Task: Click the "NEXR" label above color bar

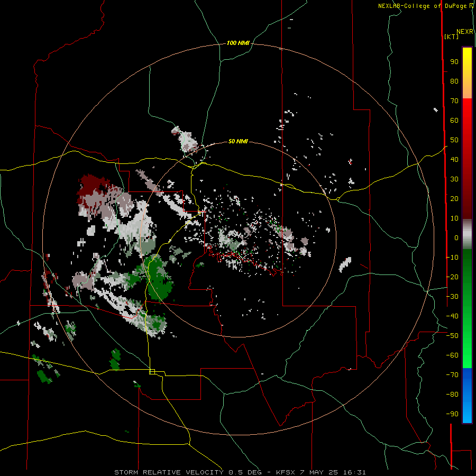Action: [x=465, y=32]
